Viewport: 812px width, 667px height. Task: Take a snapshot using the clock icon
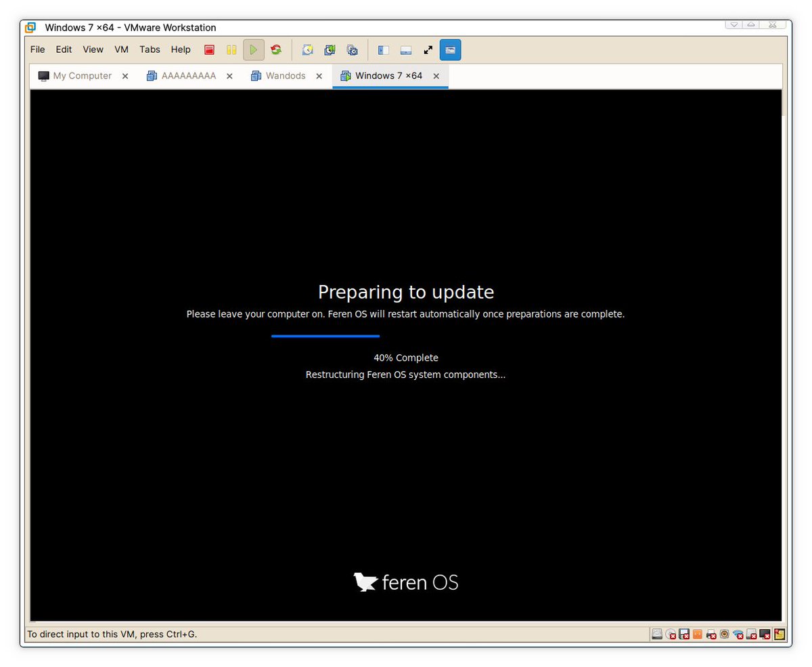(x=308, y=50)
